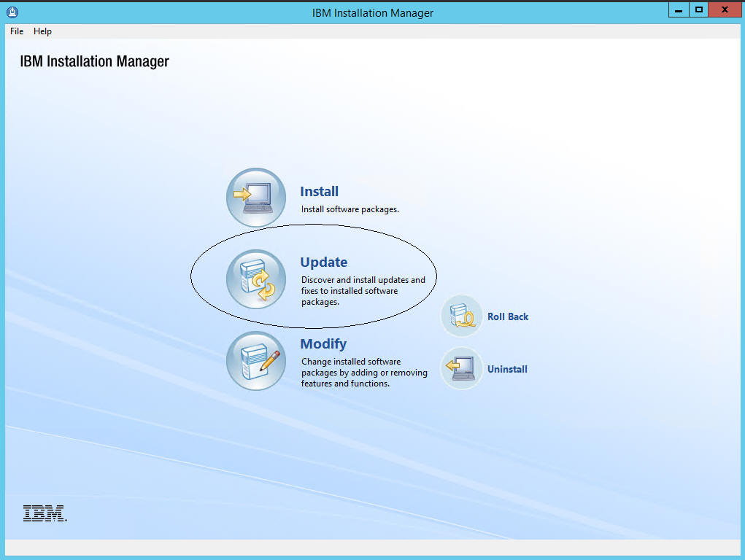Screen dimensions: 745x560
Task: Click the Install computer icon
Action: click(256, 197)
